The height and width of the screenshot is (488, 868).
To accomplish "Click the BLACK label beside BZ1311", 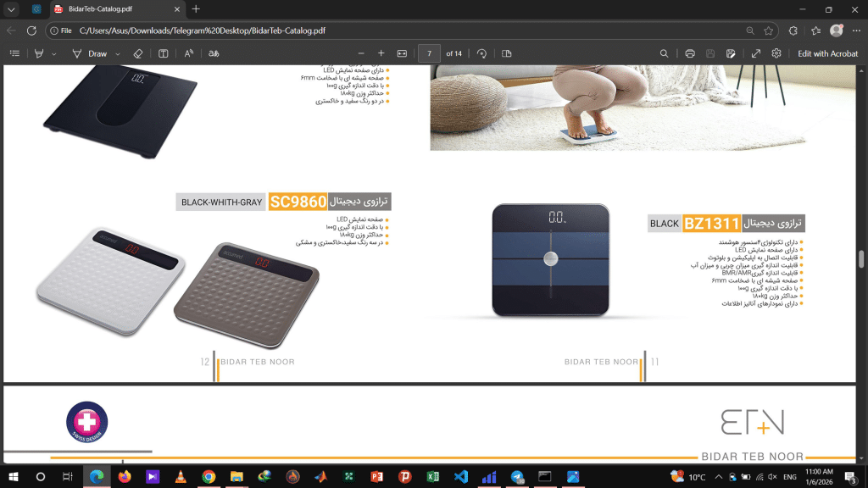I will [665, 224].
